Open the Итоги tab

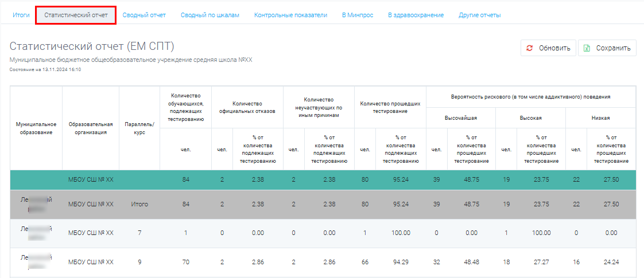(21, 15)
